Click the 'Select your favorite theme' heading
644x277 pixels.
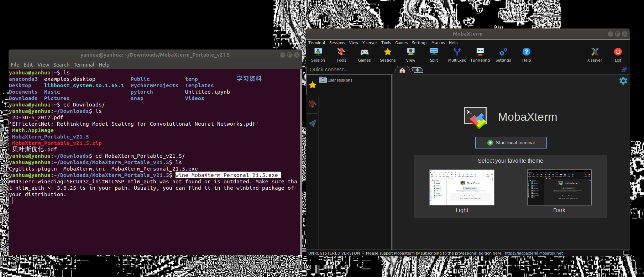point(510,161)
